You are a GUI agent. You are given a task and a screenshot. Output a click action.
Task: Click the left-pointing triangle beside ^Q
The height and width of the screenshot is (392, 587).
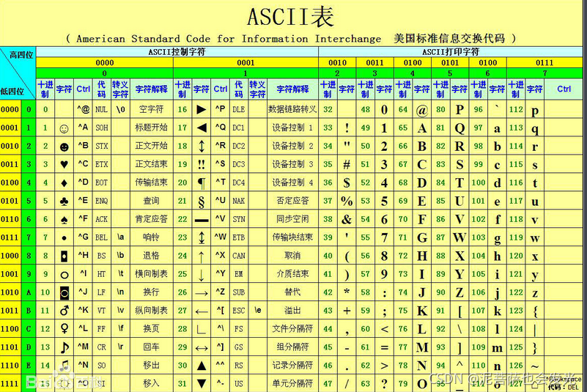click(x=202, y=128)
